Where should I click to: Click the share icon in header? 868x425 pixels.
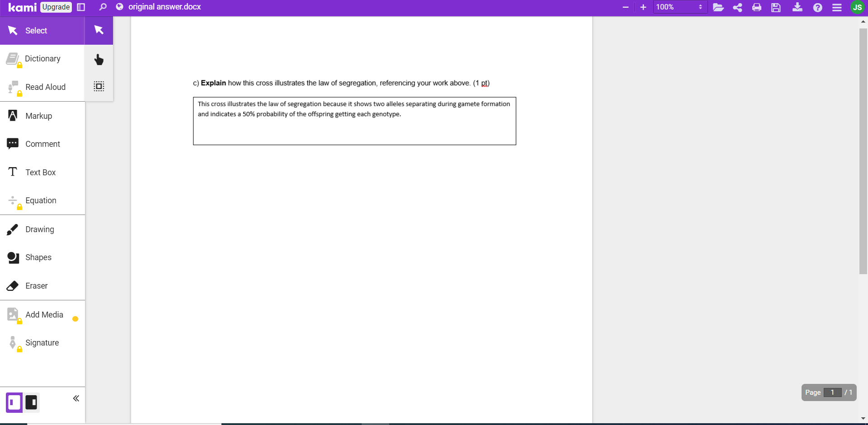737,7
